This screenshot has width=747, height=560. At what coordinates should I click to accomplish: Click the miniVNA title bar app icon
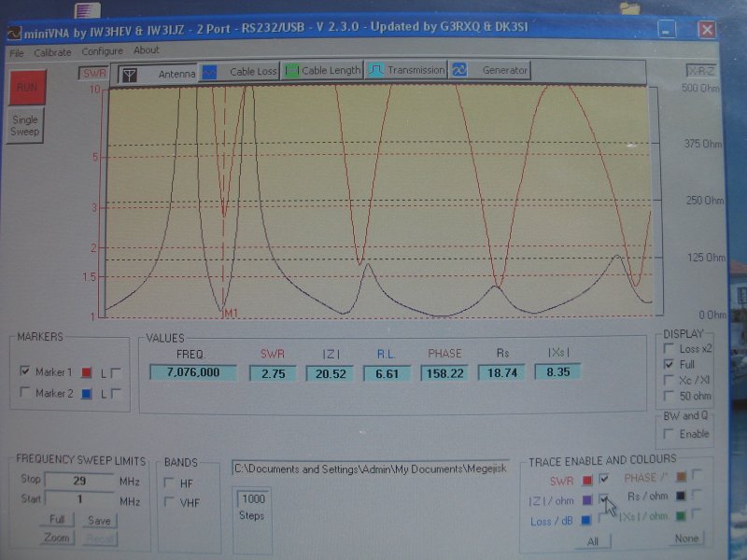(14, 34)
